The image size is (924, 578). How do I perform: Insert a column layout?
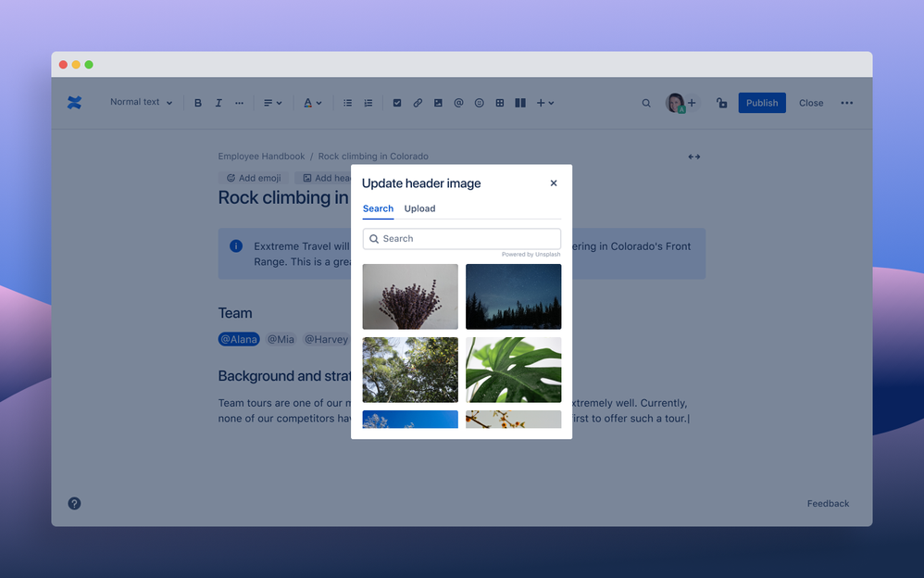point(520,103)
